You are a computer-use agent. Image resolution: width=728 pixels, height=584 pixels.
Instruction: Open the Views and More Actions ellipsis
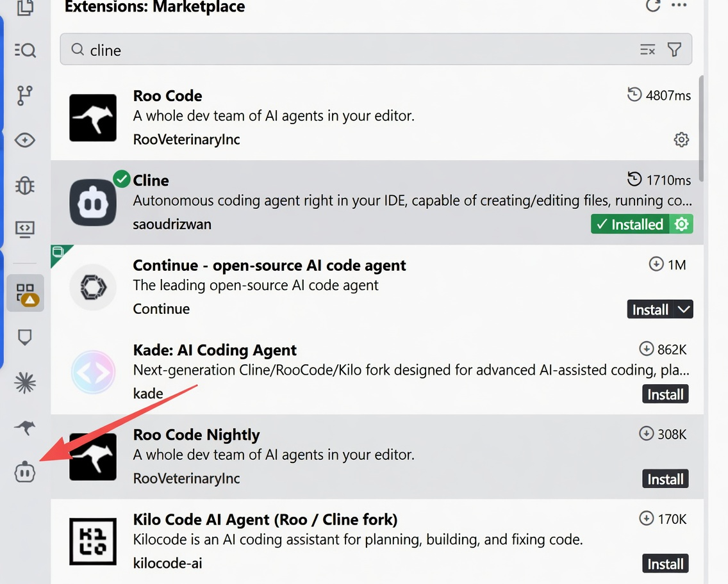click(x=679, y=6)
